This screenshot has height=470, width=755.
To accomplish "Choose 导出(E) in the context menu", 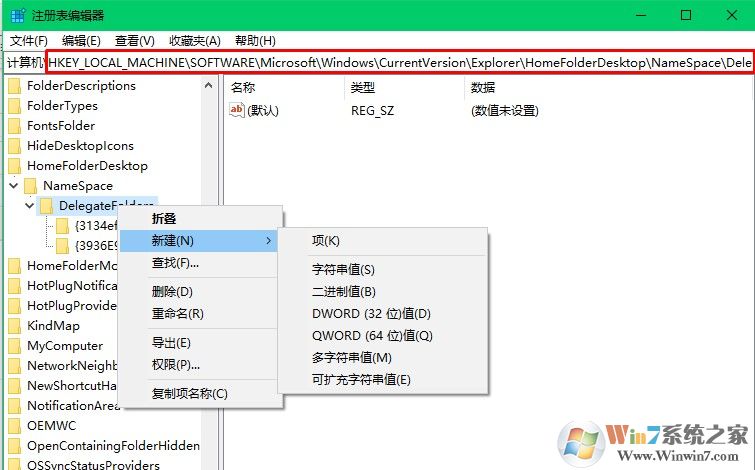I will tap(171, 343).
